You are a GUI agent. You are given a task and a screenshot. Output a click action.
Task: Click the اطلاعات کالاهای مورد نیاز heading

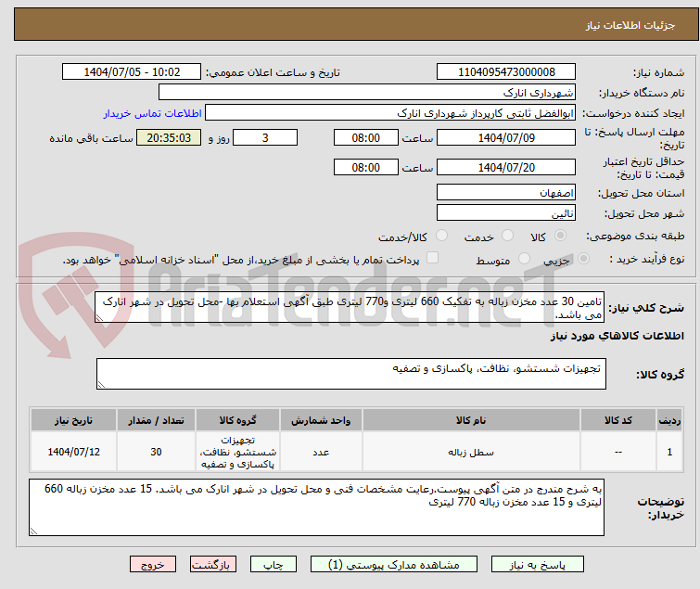(617, 336)
